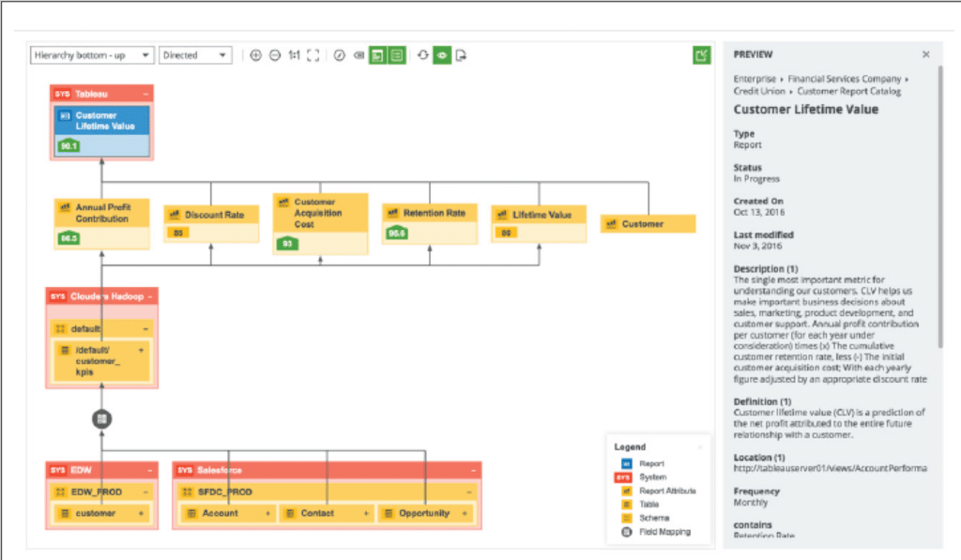
Task: Click the zoom in magnifier icon
Action: pyautogui.click(x=255, y=55)
